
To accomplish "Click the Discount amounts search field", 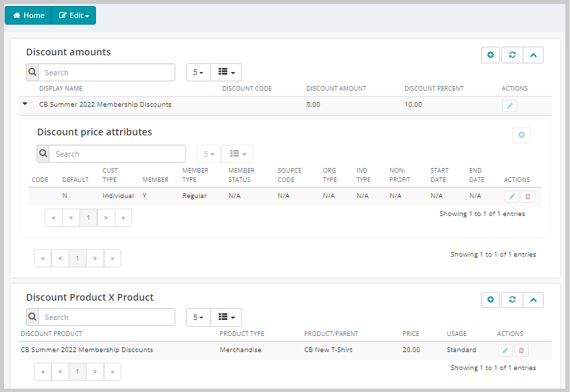I will click(107, 73).
